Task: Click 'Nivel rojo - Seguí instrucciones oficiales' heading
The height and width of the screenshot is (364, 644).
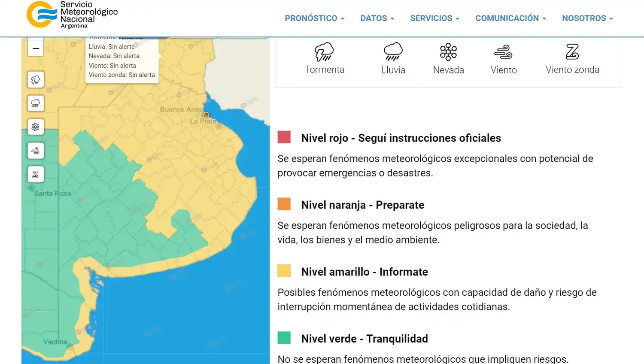Action: [x=401, y=138]
